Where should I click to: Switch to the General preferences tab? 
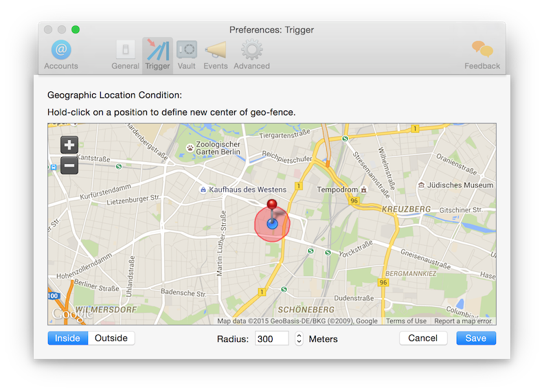(125, 55)
